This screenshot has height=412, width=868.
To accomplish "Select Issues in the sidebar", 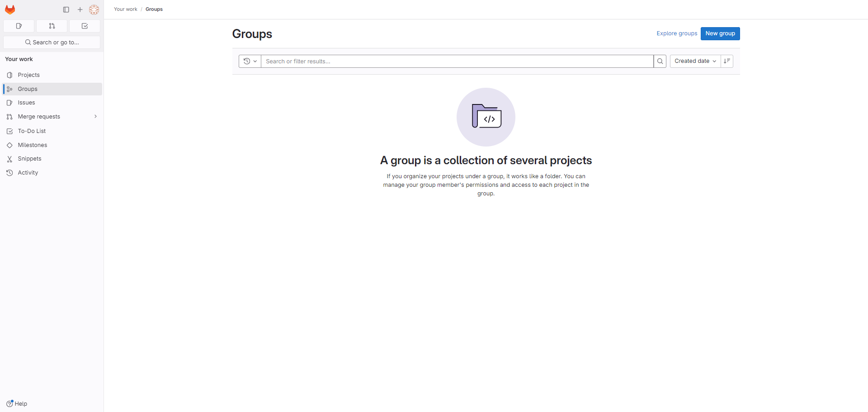I will coord(52,103).
